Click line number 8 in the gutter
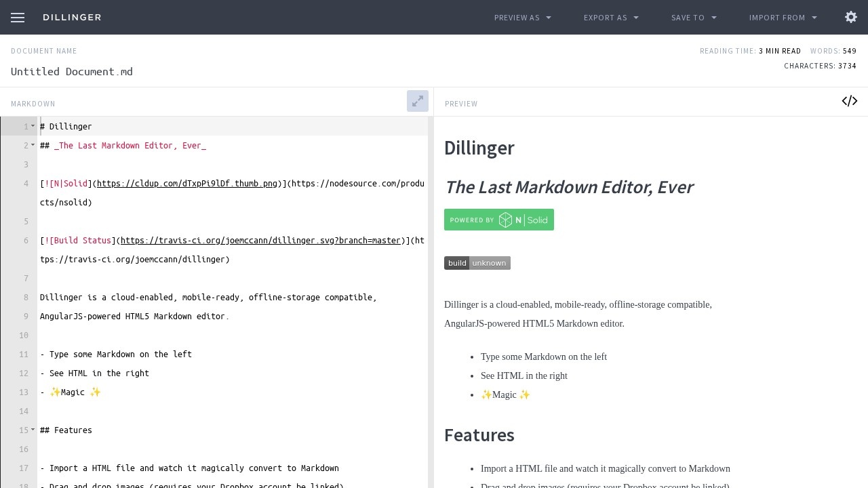 point(26,298)
